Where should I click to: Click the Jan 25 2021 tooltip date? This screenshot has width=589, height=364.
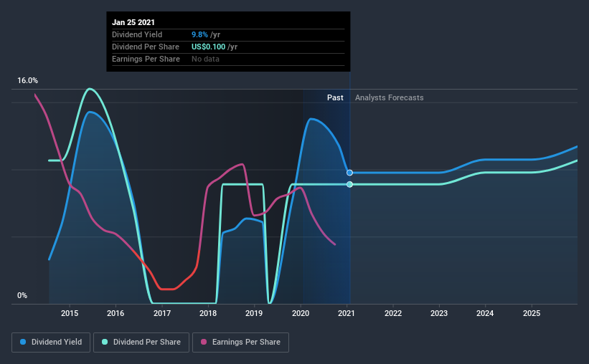(x=133, y=22)
